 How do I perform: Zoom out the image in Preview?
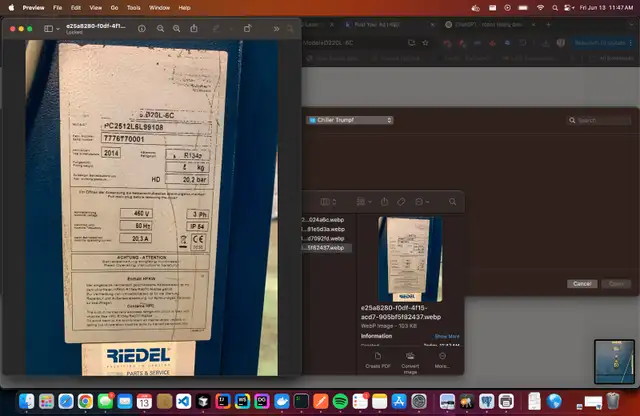point(160,29)
